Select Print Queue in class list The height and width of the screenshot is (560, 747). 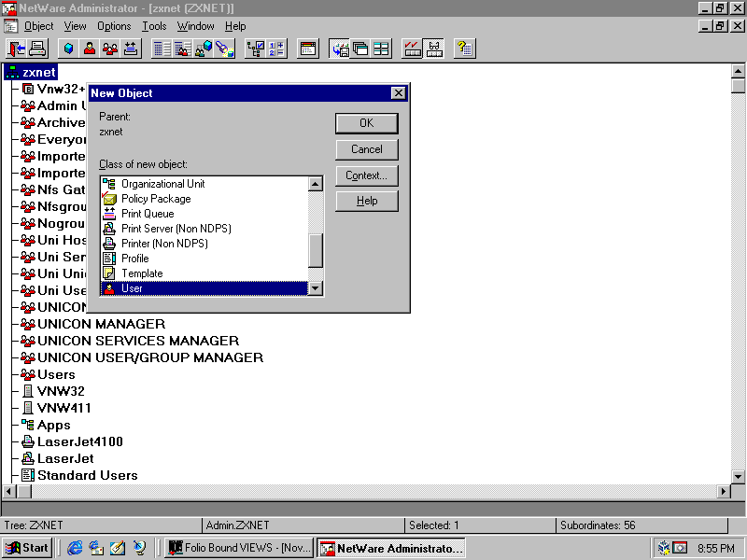(204, 214)
